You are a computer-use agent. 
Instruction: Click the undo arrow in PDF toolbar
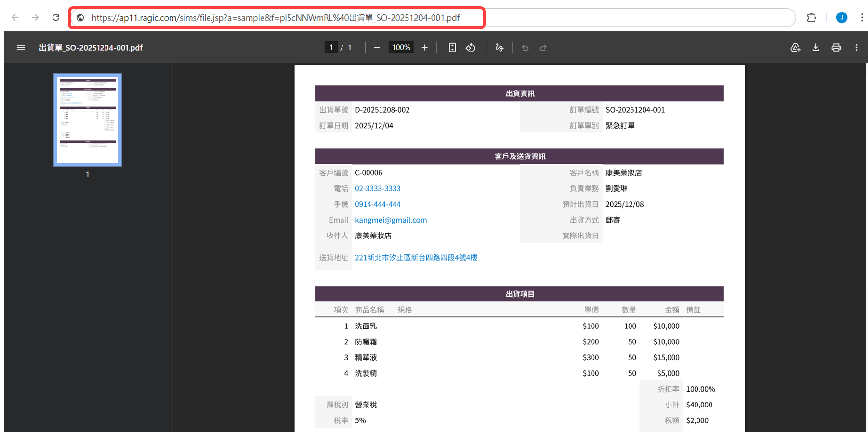click(x=525, y=48)
